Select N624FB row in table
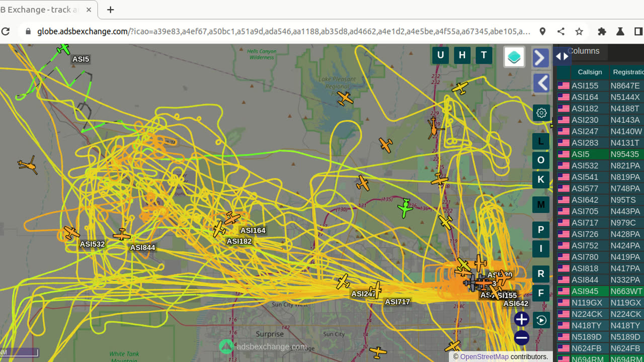Screen dimensions: 644x362 (x=600, y=348)
